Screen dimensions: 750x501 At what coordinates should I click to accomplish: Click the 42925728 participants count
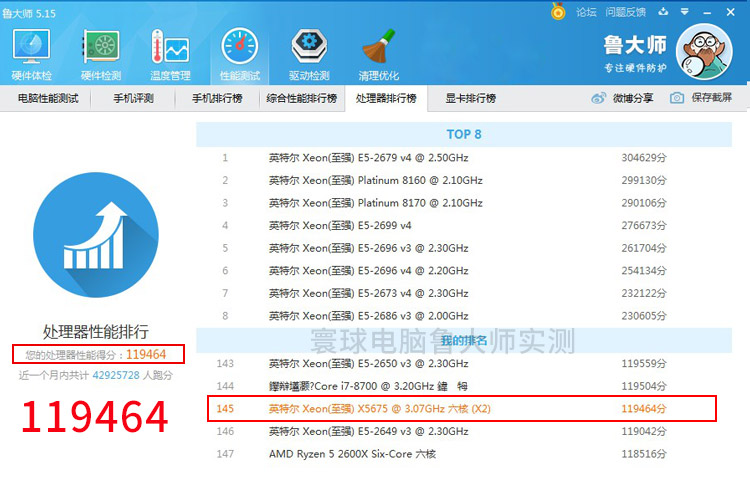point(116,375)
